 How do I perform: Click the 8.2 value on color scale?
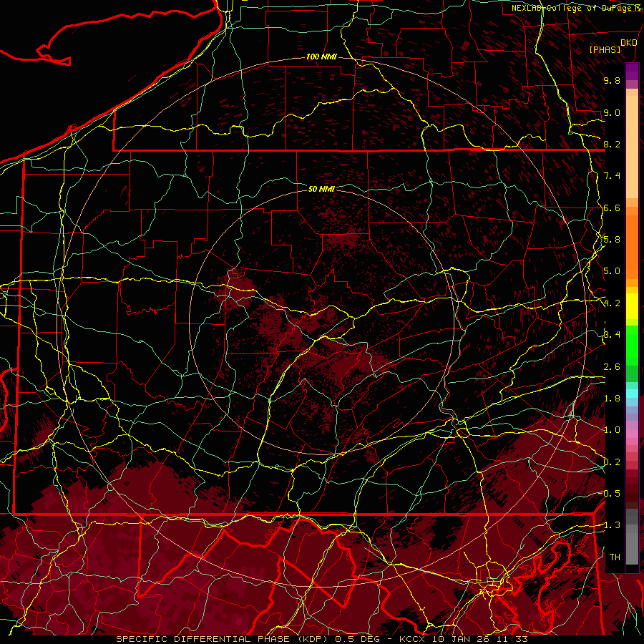612,144
